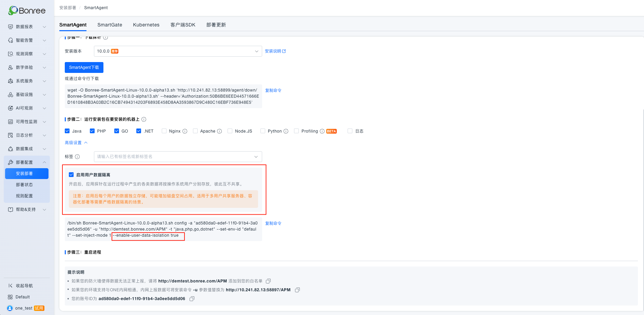Switch to the 客户端SDK tab
Screen dimensions: 644x315
[183, 25]
